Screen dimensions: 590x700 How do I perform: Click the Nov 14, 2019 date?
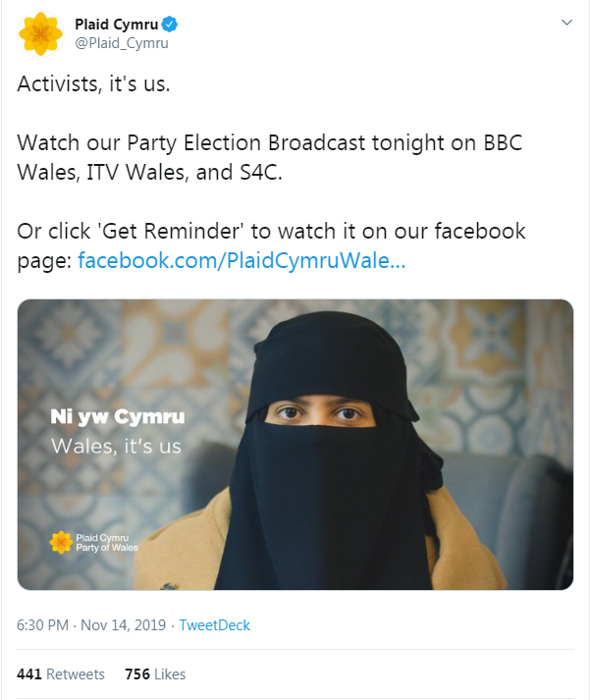click(x=123, y=625)
